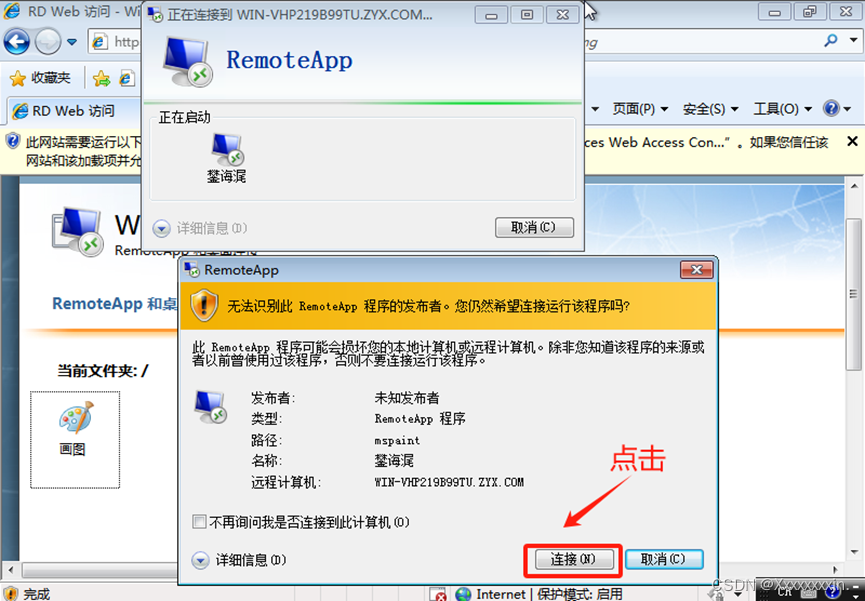Open the search box dropdown arrow

853,41
